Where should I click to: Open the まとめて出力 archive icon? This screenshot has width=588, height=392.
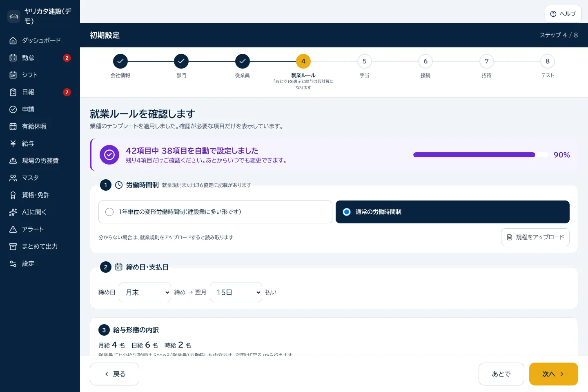click(13, 246)
